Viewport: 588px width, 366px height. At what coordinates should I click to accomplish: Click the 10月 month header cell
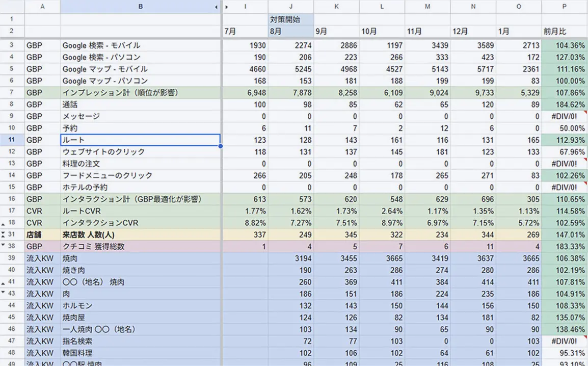click(382, 32)
